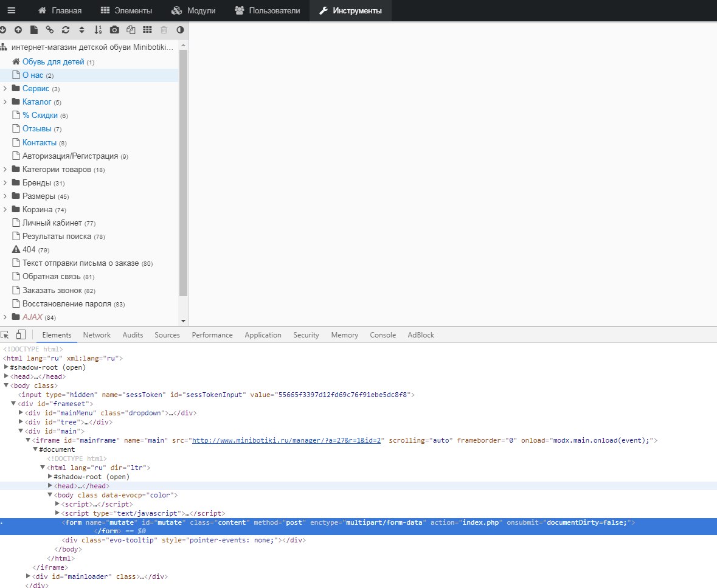The image size is (717, 588).
Task: Open the Элементы menu
Action: 126,10
